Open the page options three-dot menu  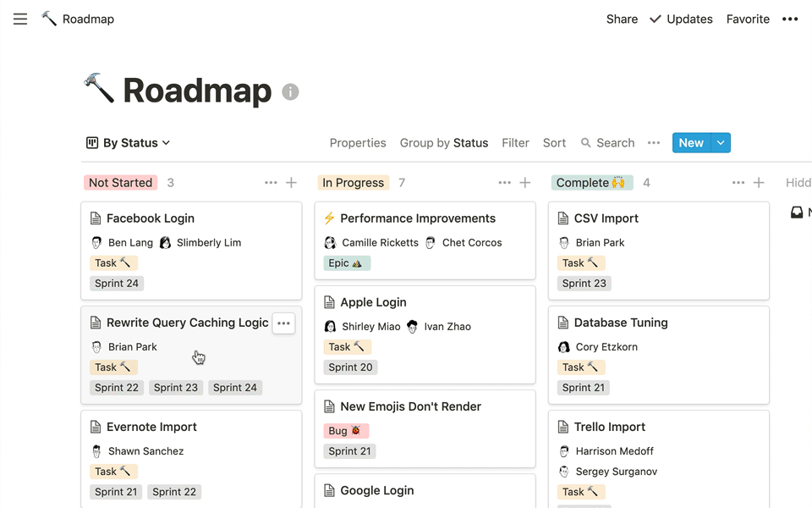(789, 19)
